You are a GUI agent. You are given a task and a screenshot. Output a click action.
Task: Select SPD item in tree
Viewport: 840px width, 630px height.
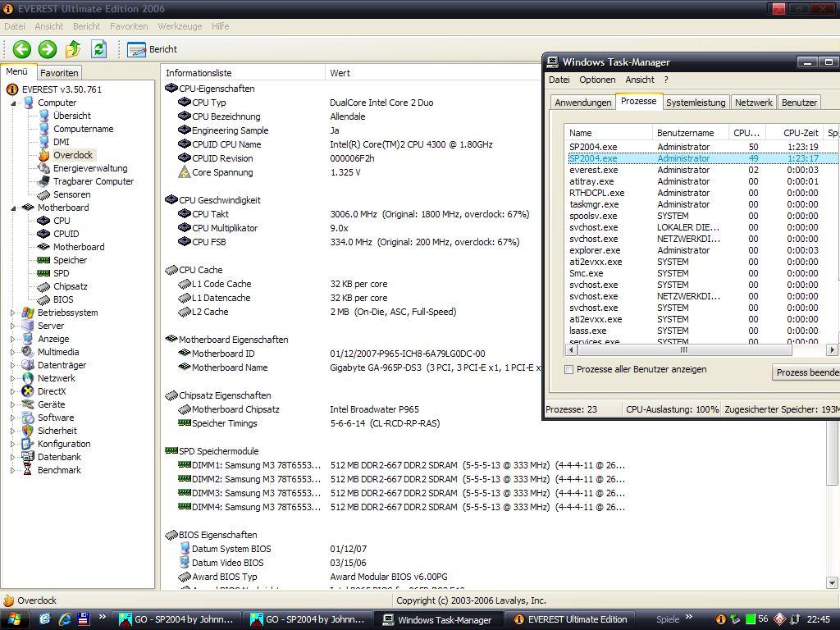[x=61, y=273]
